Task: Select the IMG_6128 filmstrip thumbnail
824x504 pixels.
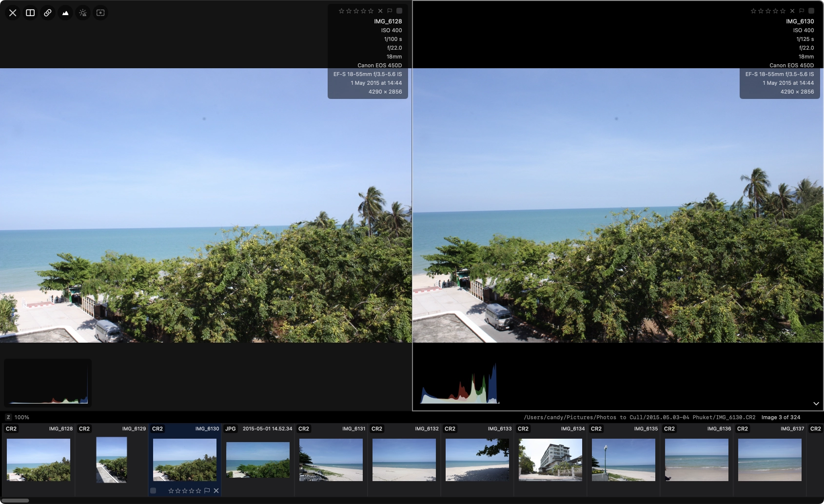Action: point(39,460)
